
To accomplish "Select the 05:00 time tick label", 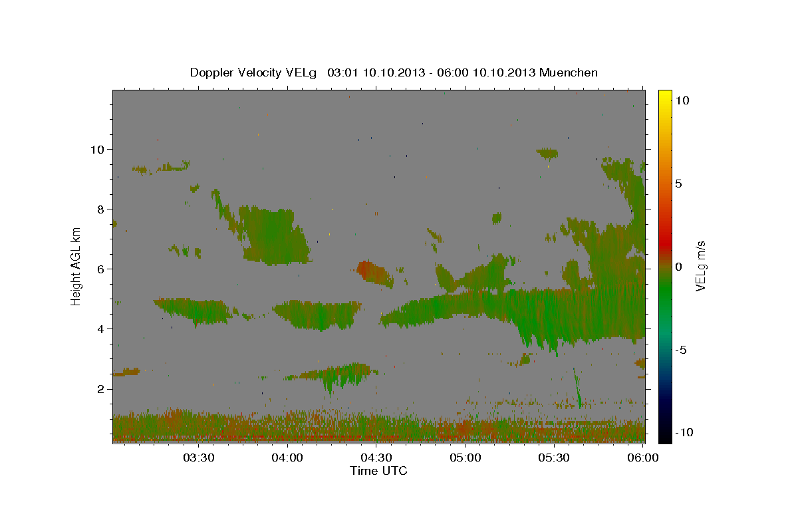I will pyautogui.click(x=465, y=458).
